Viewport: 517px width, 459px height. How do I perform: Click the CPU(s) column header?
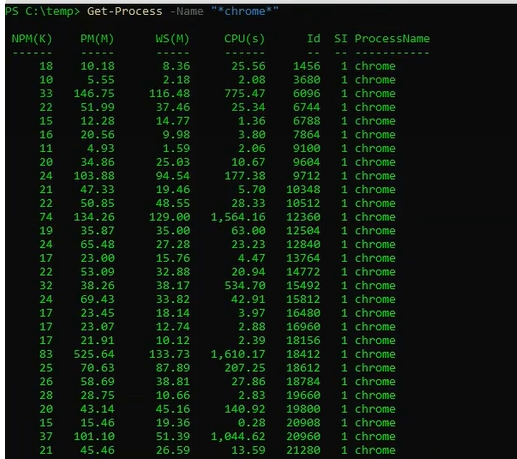(245, 39)
